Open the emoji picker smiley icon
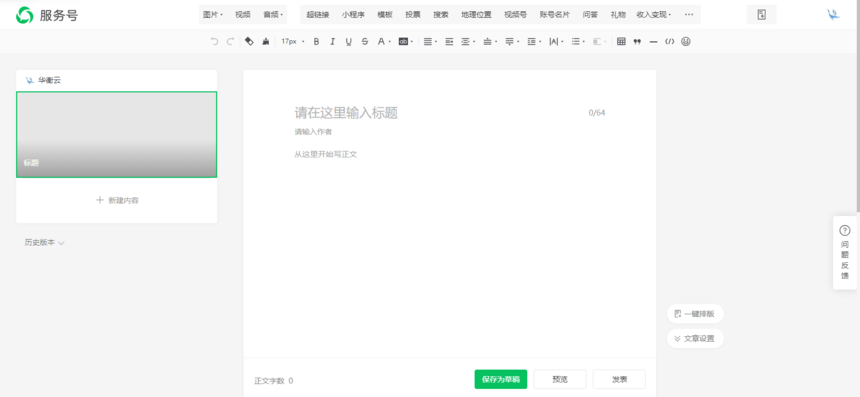The image size is (860, 397). coord(686,42)
